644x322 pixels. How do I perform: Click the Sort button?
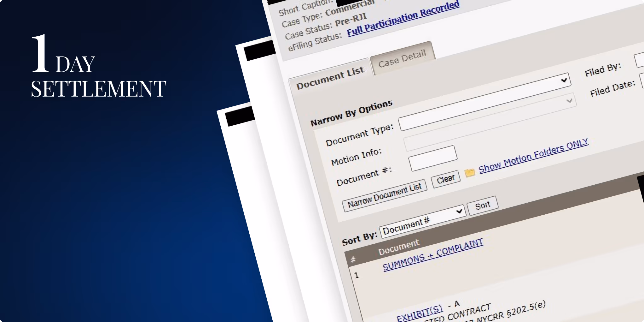click(483, 206)
